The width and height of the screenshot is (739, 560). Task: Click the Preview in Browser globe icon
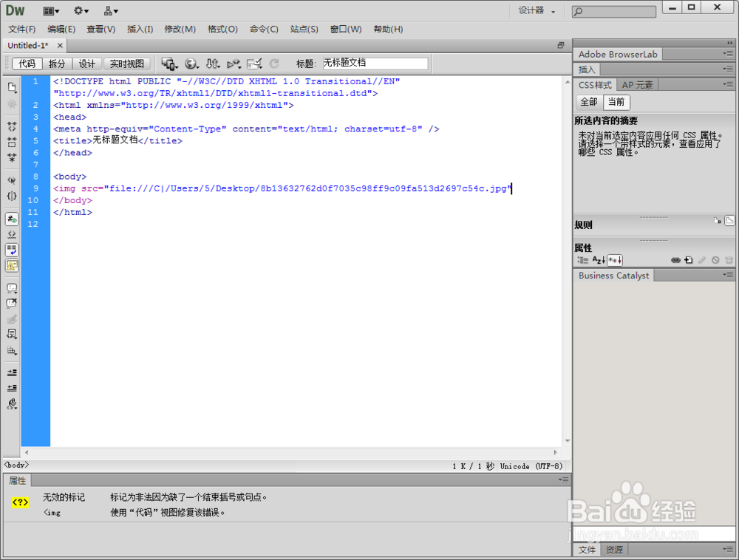[191, 64]
